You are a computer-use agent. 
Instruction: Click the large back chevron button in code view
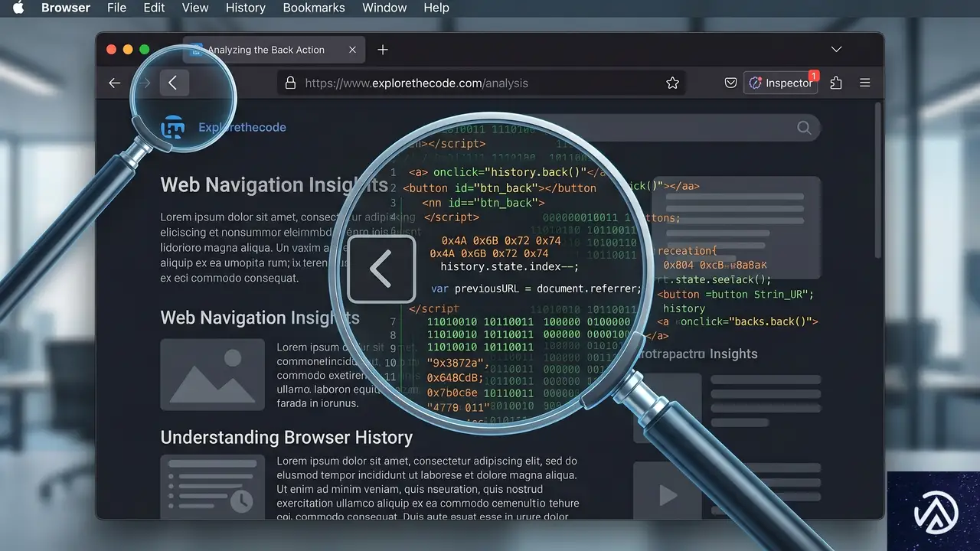point(381,269)
